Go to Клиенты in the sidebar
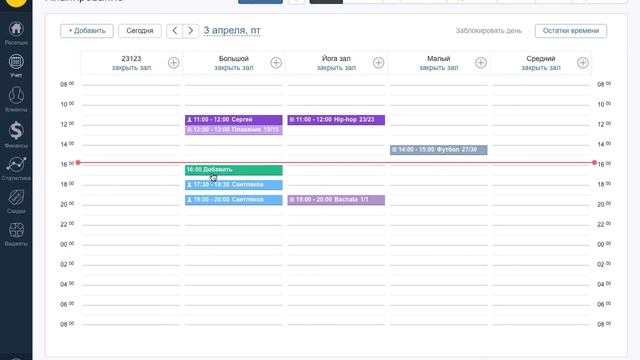The width and height of the screenshot is (640, 360). click(x=16, y=99)
